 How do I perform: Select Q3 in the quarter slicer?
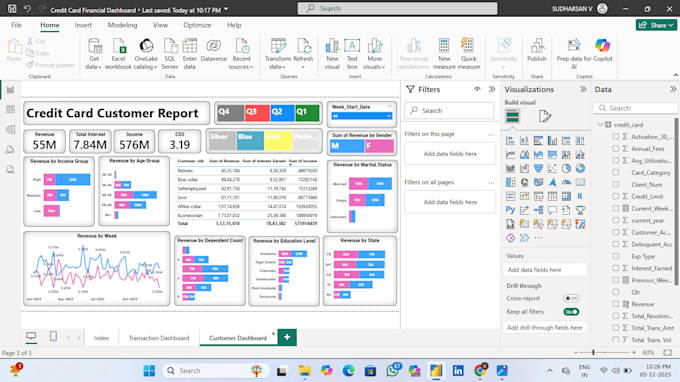(257, 113)
